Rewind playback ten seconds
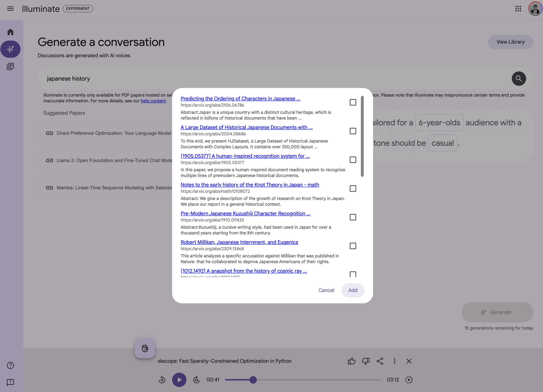Image resolution: width=543 pixels, height=392 pixels. pyautogui.click(x=162, y=380)
